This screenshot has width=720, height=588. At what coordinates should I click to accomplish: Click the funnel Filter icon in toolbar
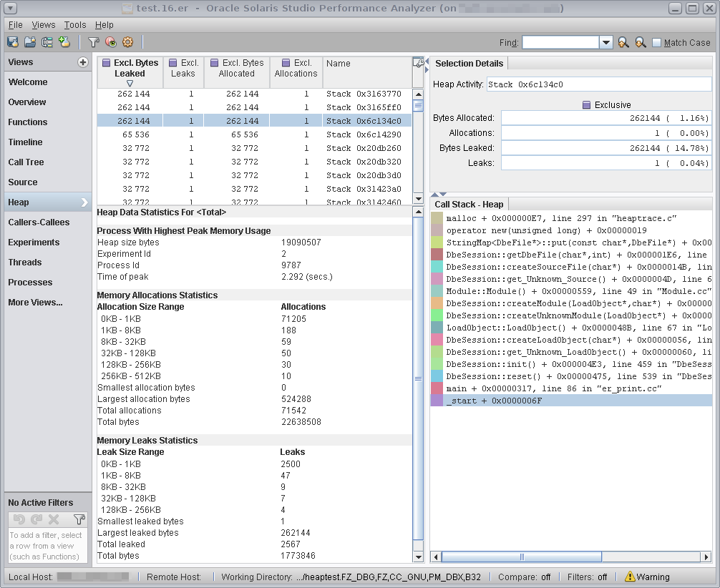[94, 42]
